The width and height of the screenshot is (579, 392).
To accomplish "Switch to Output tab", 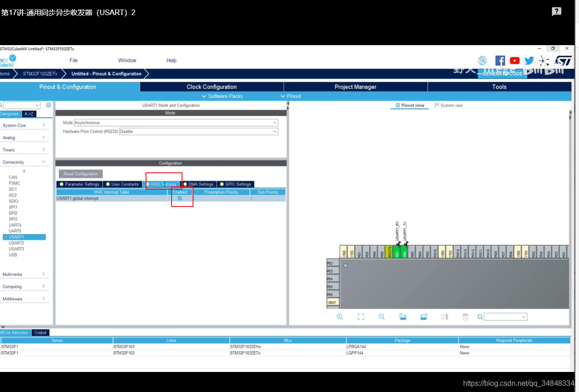I will pyautogui.click(x=41, y=333).
